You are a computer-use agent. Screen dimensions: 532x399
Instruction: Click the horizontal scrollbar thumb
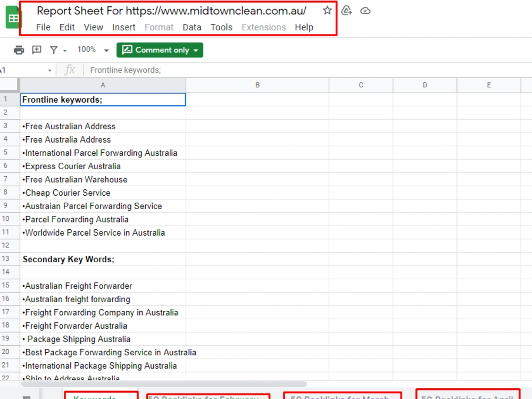pos(164,384)
